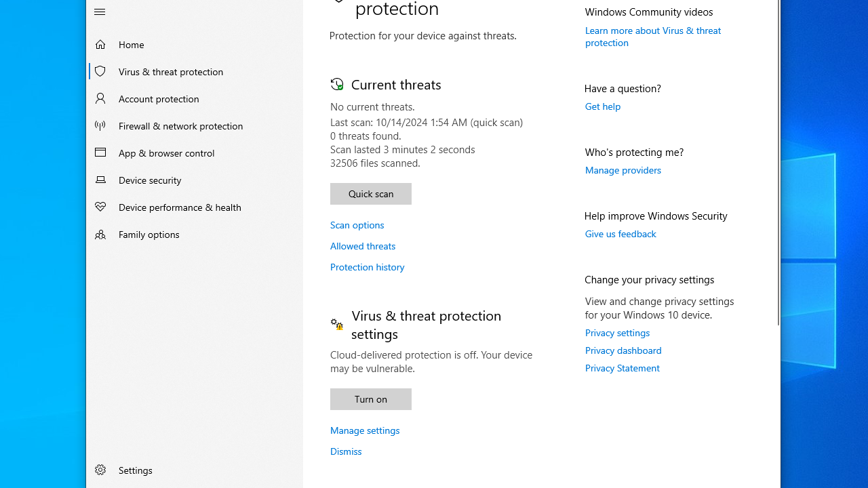Start a Quick scan
868x488 pixels.
pos(371,194)
